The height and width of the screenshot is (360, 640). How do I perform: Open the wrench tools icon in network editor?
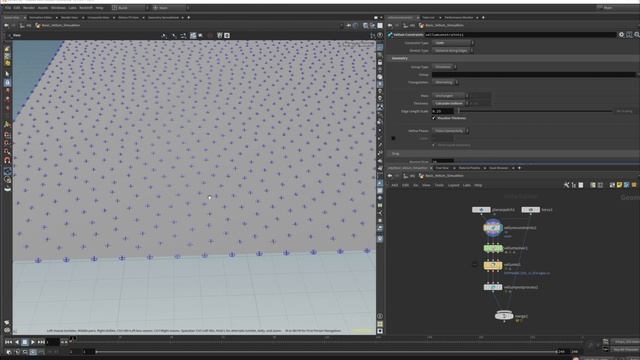[567, 185]
